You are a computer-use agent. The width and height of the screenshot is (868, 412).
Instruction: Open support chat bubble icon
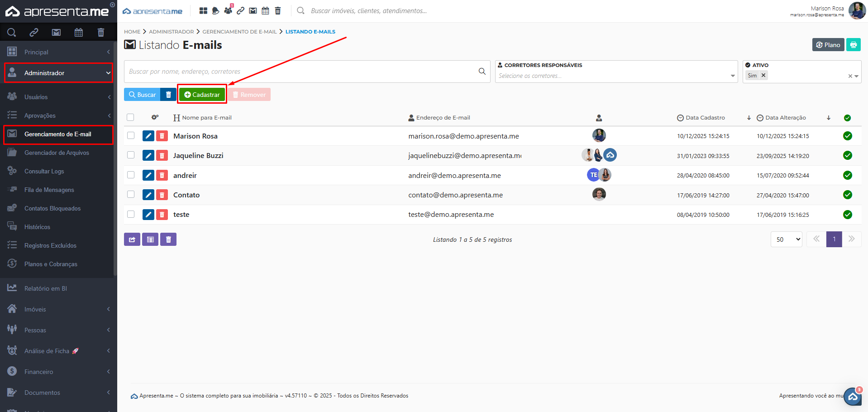coord(853,397)
